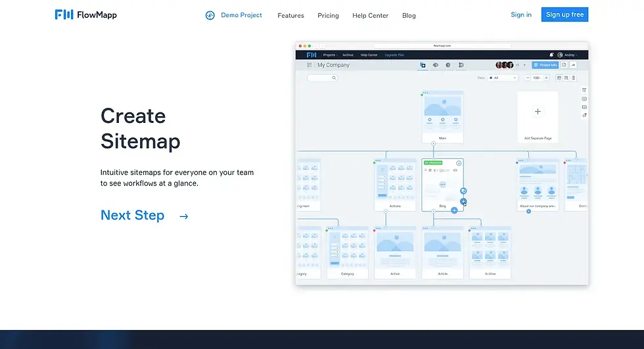
Task: Click the FlowMapp logo in the header
Action: pos(86,14)
